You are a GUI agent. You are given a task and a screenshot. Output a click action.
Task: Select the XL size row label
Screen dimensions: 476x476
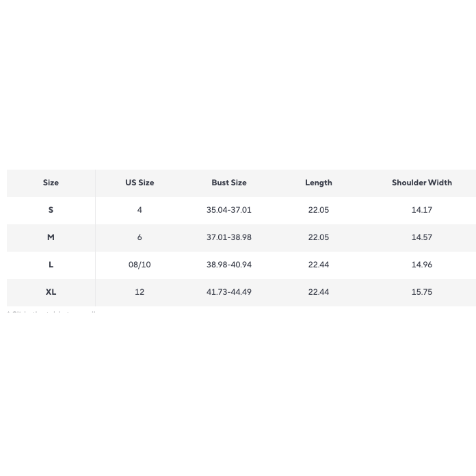pos(51,292)
